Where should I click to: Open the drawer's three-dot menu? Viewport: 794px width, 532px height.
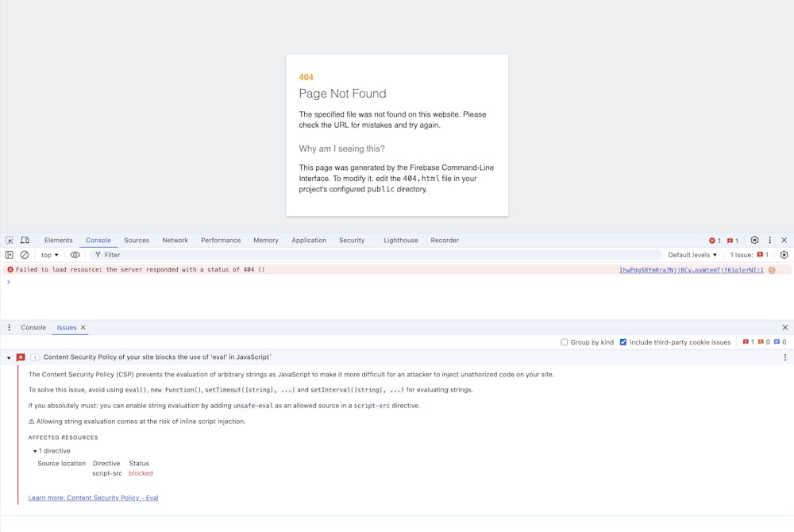pos(10,327)
